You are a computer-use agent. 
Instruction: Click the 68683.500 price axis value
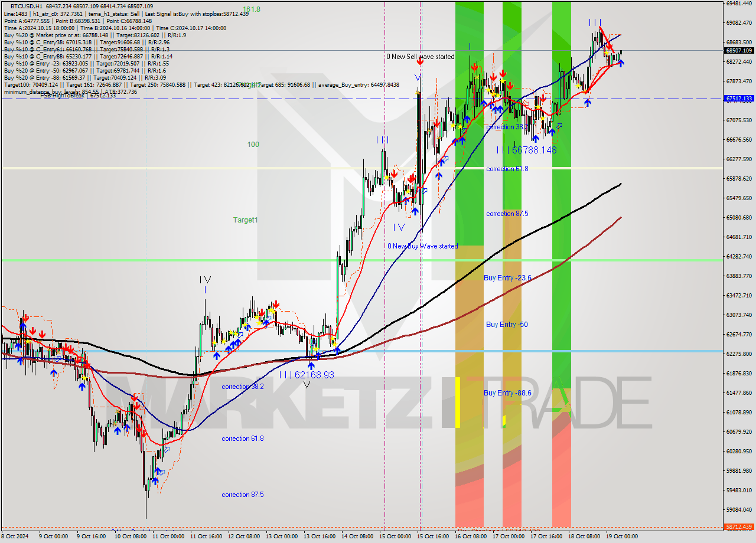pyautogui.click(x=738, y=42)
